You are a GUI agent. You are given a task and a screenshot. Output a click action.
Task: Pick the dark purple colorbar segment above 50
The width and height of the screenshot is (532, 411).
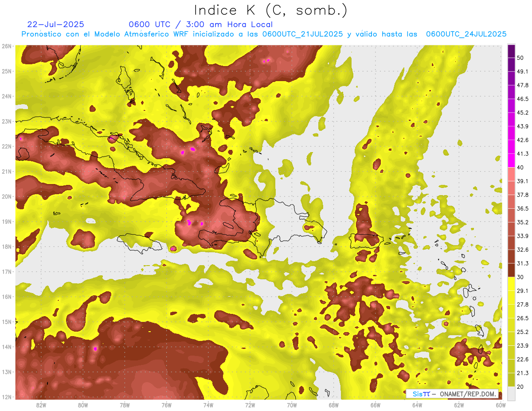coord(511,51)
